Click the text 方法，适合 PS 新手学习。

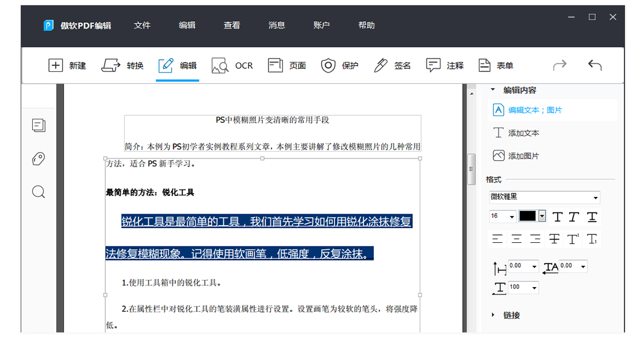(x=151, y=164)
